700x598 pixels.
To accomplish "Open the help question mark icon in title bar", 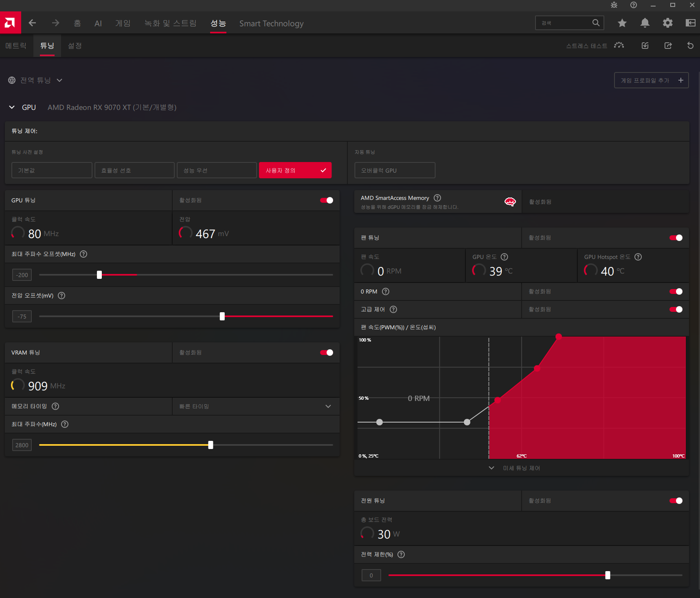I will click(x=634, y=5).
